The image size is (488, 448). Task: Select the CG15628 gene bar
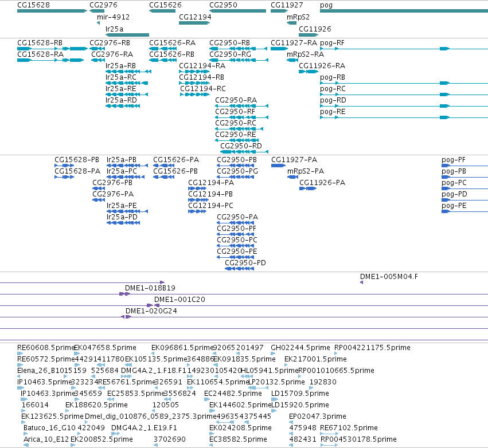click(x=52, y=11)
